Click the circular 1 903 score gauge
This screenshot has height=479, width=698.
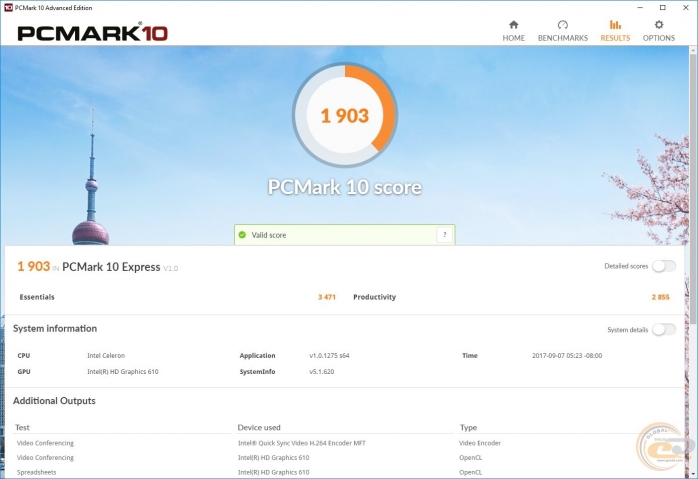point(345,115)
